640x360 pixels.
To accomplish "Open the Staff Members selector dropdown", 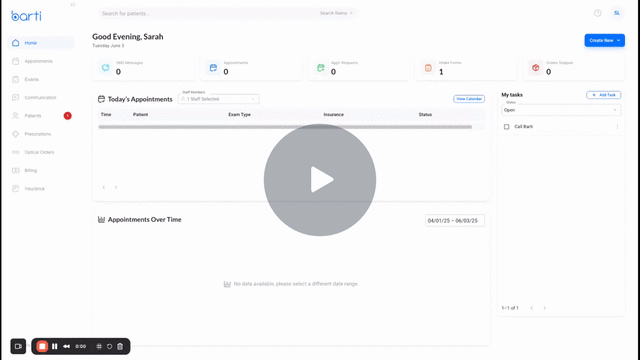I will pos(218,99).
